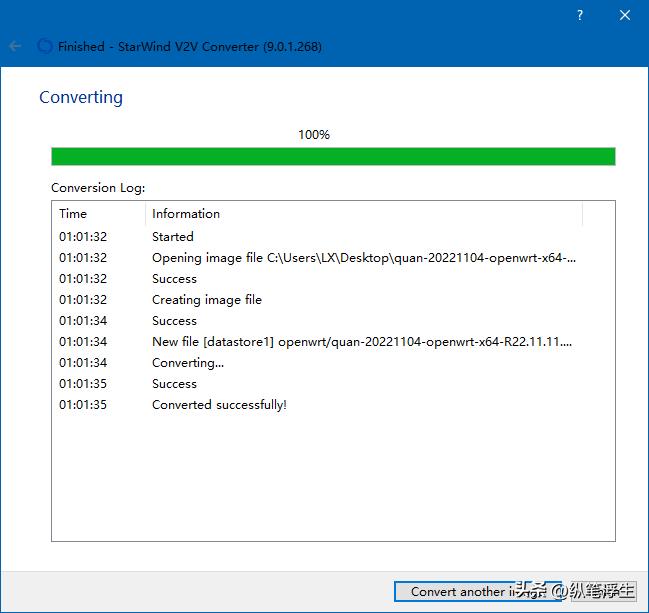This screenshot has height=613, width=649.
Task: Click the back arrow in the title bar
Action: pyautogui.click(x=15, y=46)
